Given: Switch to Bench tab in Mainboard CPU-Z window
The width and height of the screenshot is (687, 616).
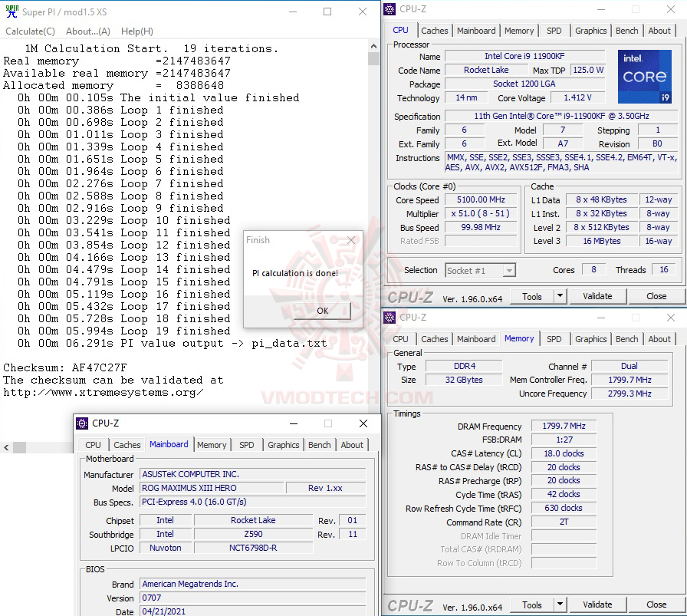Looking at the screenshot, I should 319,445.
